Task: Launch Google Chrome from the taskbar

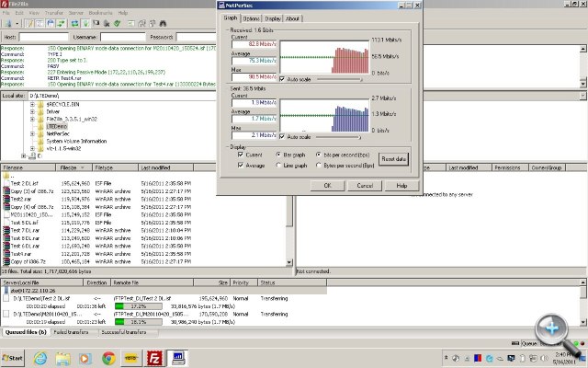Action: tap(108, 358)
